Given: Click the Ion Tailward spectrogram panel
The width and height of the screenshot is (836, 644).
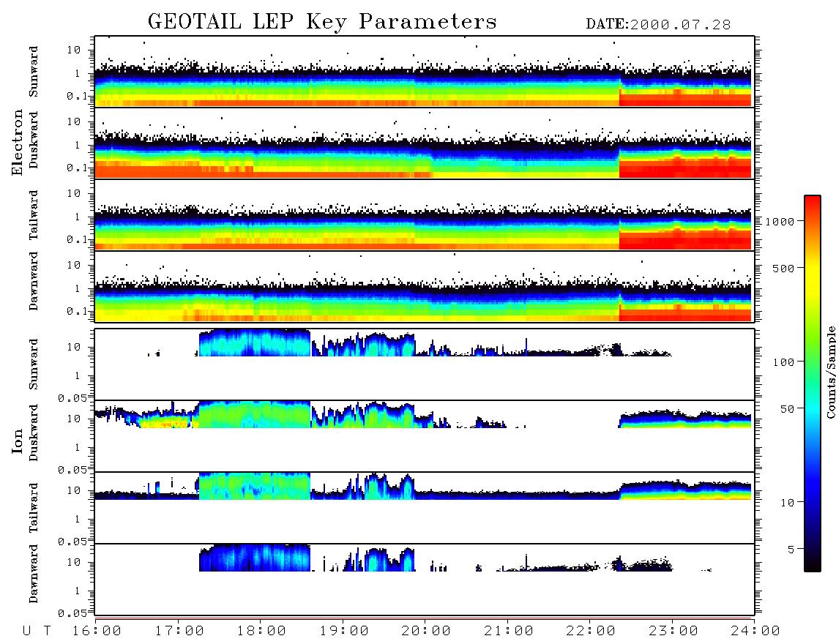Looking at the screenshot, I should coord(425,508).
